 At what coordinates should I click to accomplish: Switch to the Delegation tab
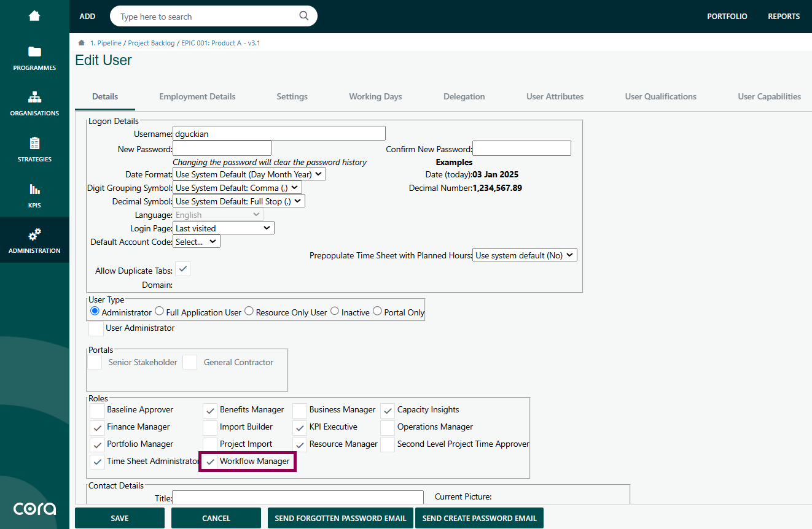464,96
